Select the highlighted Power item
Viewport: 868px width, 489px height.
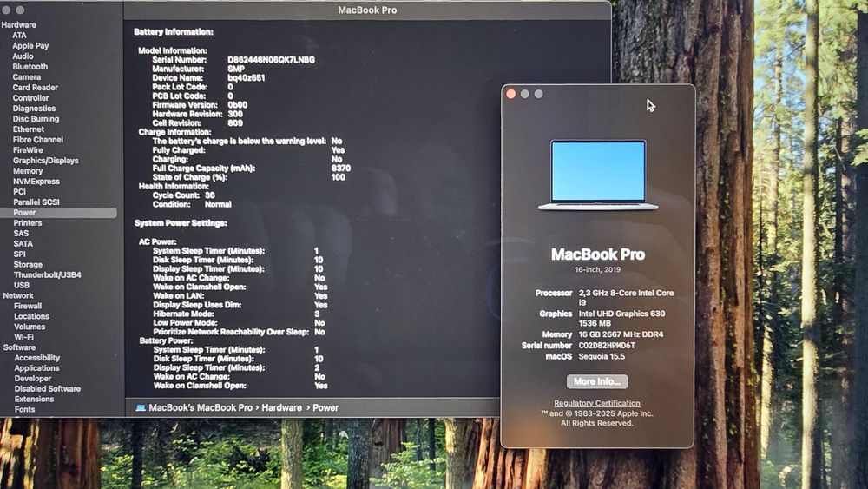(x=58, y=213)
